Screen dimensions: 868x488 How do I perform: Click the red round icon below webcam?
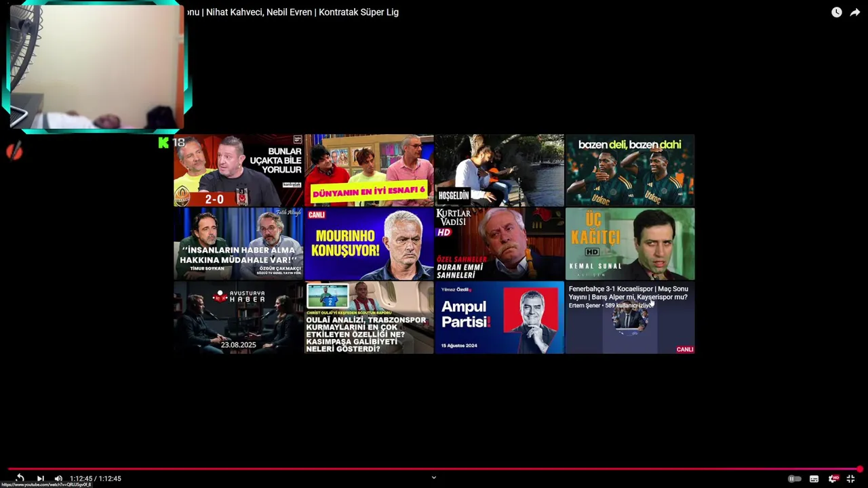pos(14,152)
